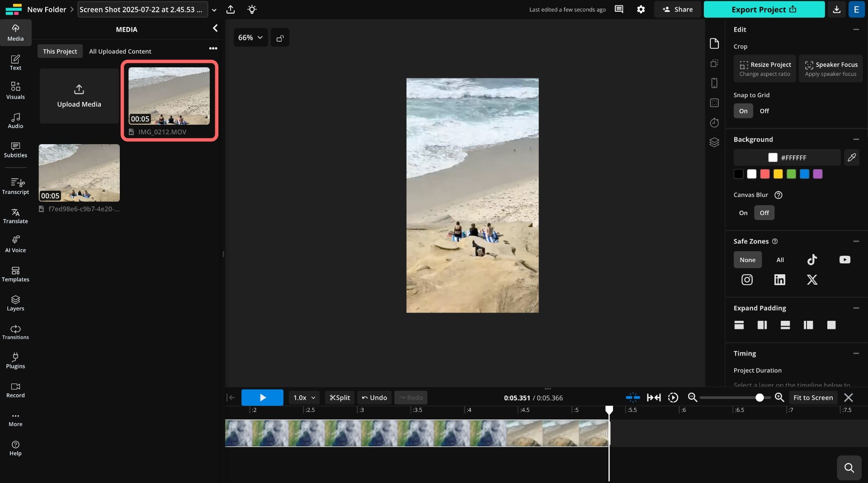Show all Safe Zones
This screenshot has width=868, height=483.
[x=780, y=260]
